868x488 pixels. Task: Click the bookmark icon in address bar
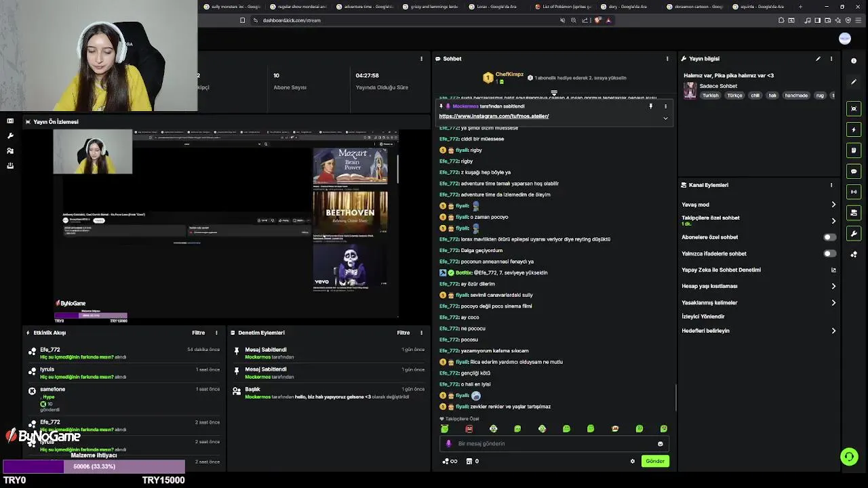pyautogui.click(x=242, y=20)
